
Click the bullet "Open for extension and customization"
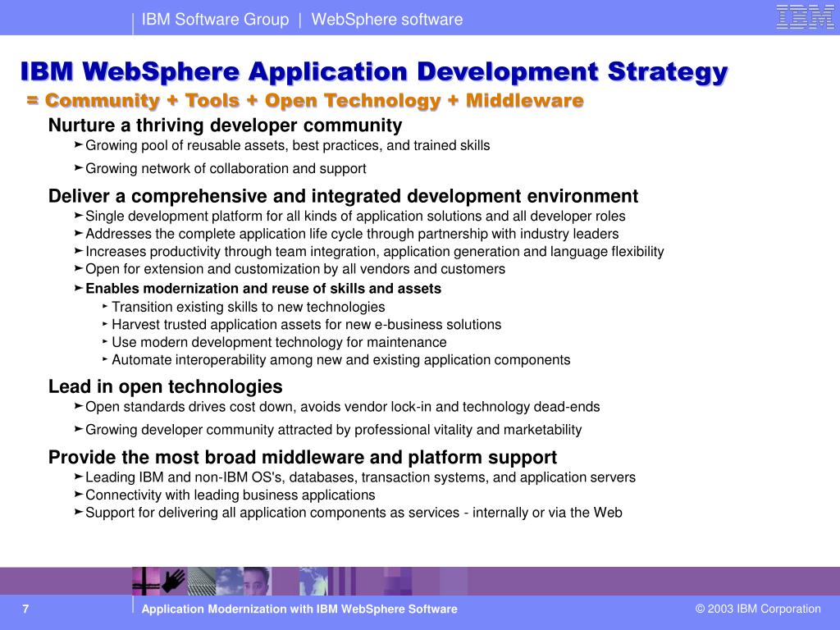coord(295,269)
